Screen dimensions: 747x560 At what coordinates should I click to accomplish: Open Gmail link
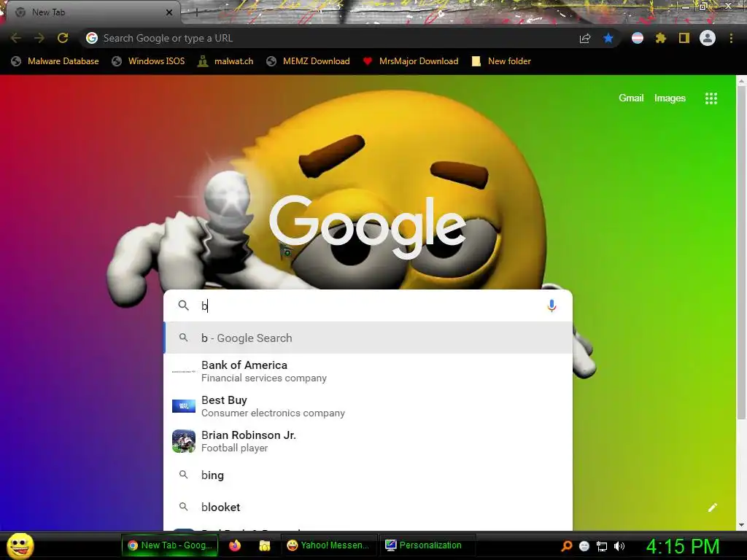click(x=631, y=98)
